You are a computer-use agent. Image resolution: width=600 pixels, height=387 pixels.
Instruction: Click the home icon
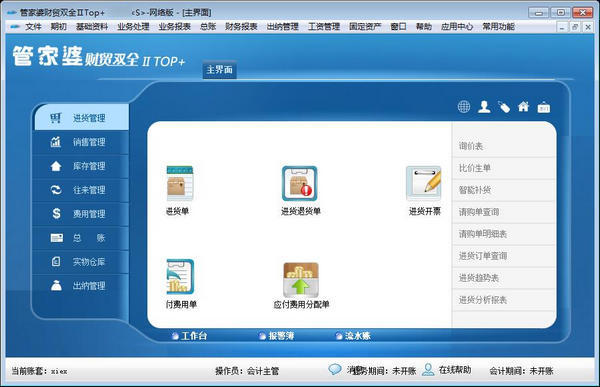point(523,106)
